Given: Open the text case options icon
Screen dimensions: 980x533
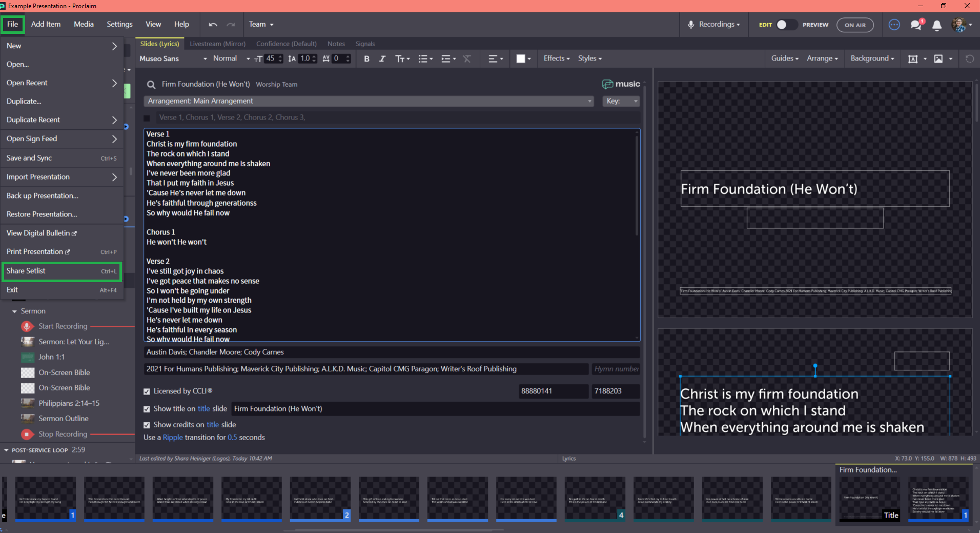Looking at the screenshot, I should click(x=402, y=58).
